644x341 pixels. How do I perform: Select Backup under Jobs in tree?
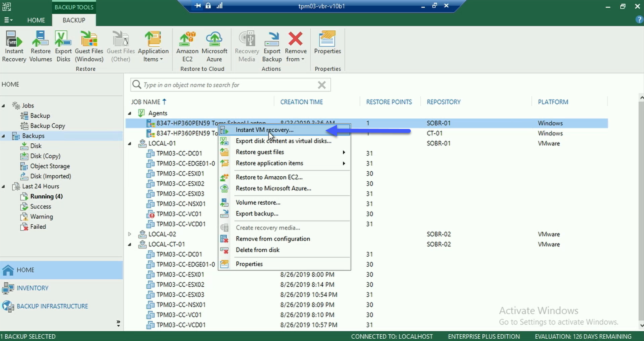pos(40,116)
